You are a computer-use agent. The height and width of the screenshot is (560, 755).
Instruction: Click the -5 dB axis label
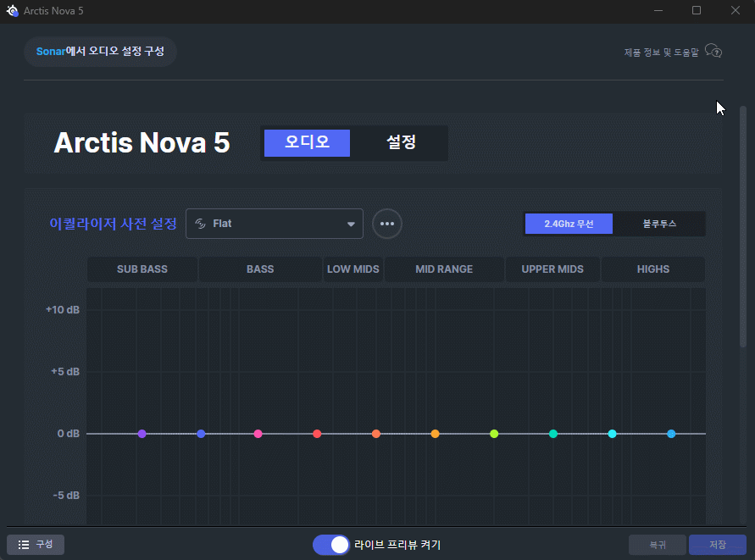[66, 496]
